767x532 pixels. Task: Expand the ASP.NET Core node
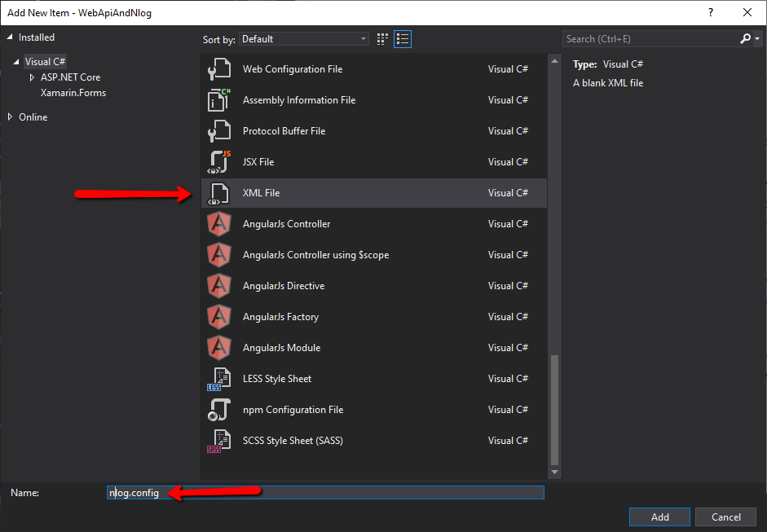coord(32,77)
